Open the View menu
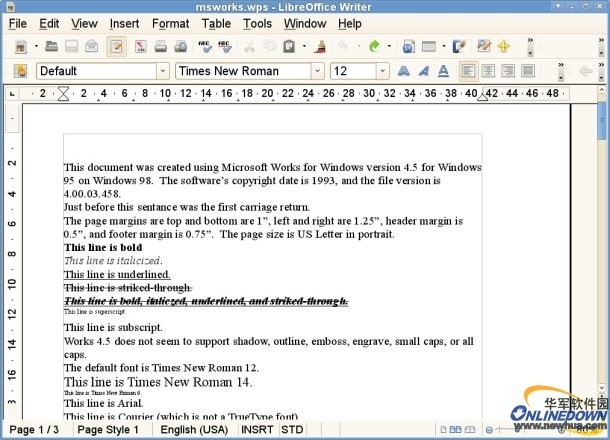610x440 pixels. [x=84, y=24]
